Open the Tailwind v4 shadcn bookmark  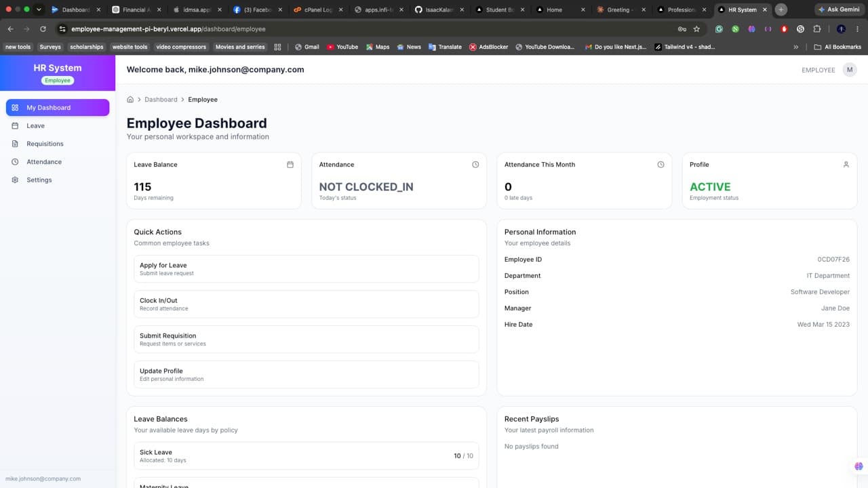[x=684, y=47]
